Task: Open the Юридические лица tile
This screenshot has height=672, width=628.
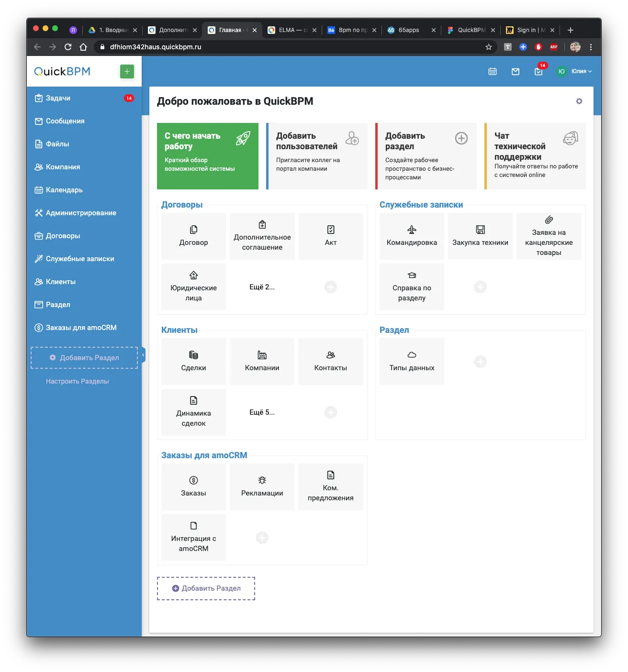Action: 193,287
